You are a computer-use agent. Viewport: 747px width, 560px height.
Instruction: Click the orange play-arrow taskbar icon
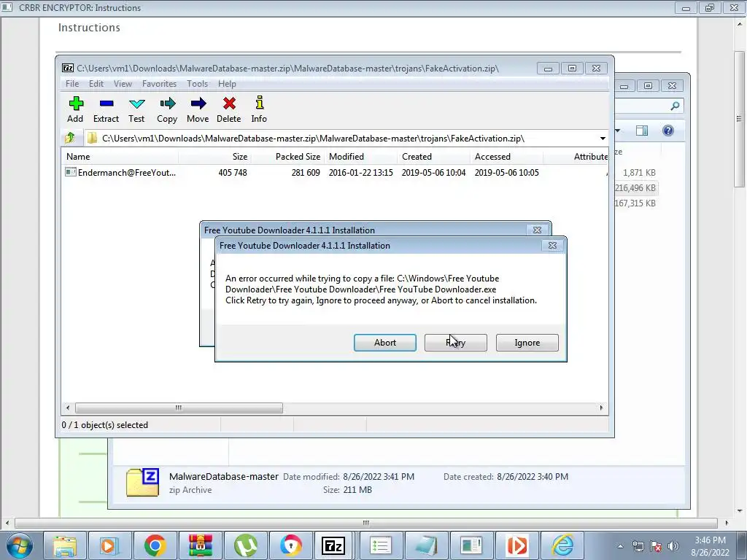(517, 545)
